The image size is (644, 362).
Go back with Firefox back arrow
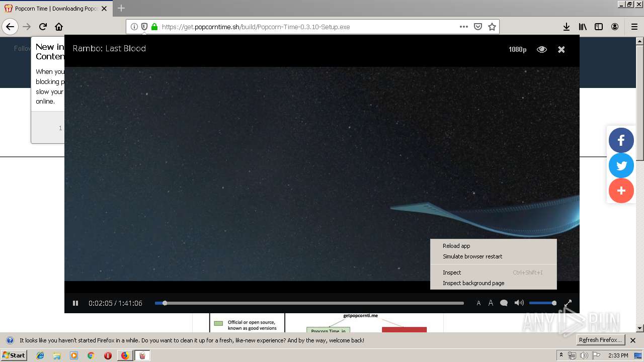coord(10,27)
